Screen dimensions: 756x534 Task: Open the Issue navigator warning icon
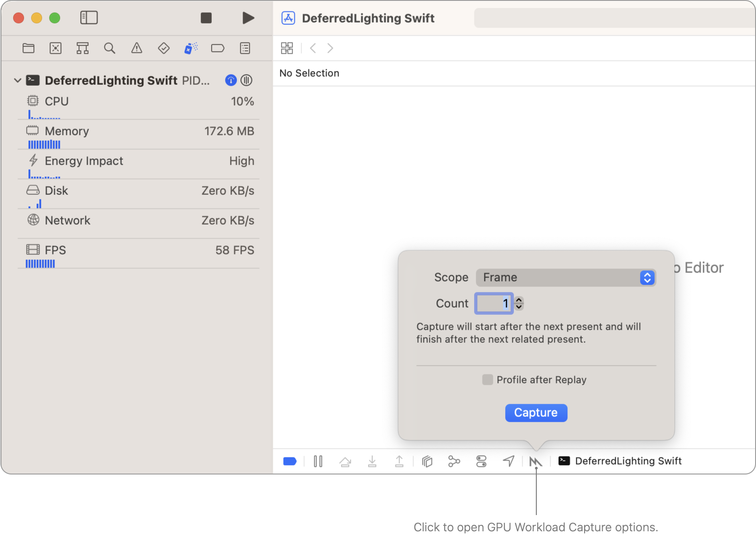click(136, 48)
